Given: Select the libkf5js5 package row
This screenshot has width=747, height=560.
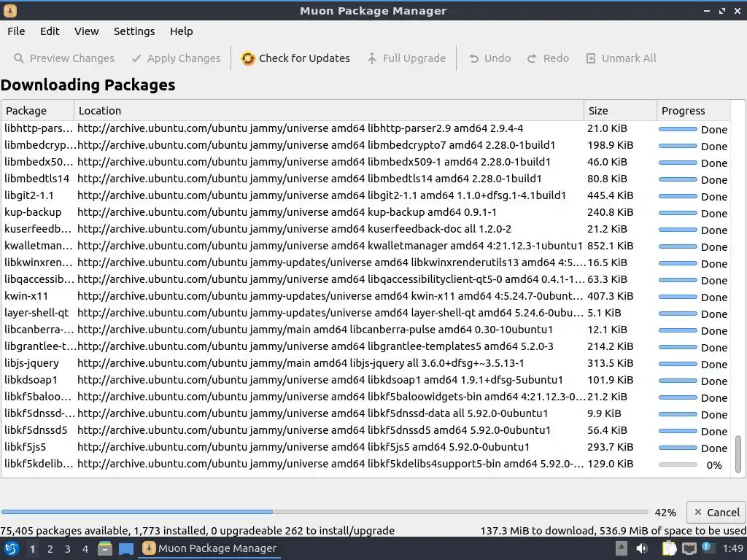Looking at the screenshot, I should pyautogui.click(x=366, y=447).
